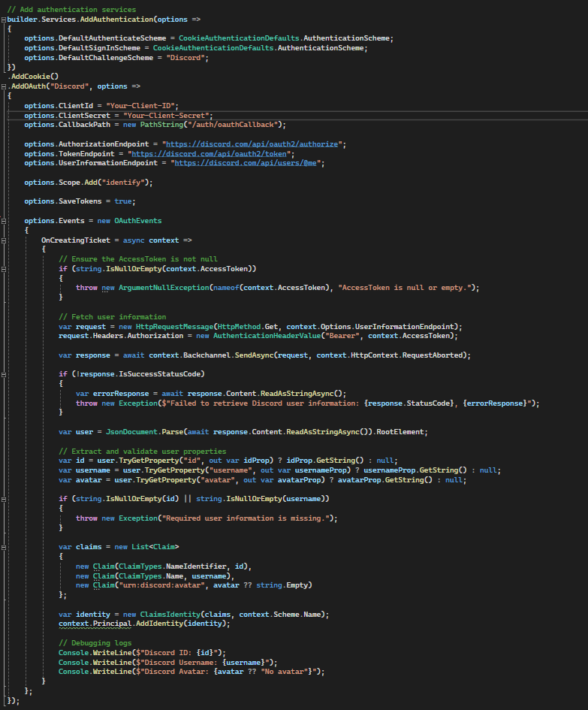Click the Console.WriteLine "Discord Avatar" line

coord(191,672)
